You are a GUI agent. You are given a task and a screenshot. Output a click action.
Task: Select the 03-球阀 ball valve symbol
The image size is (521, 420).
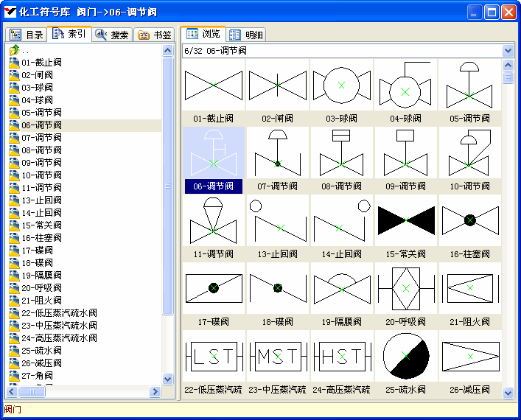pos(341,85)
